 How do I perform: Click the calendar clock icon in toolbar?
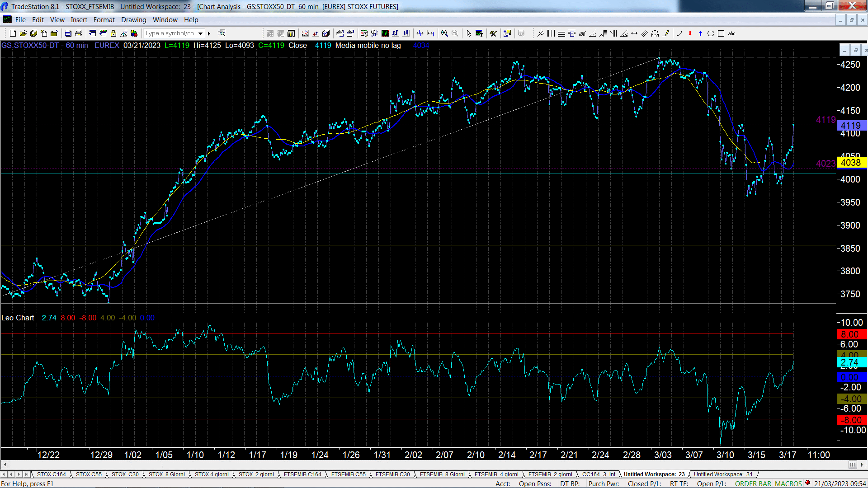point(364,33)
